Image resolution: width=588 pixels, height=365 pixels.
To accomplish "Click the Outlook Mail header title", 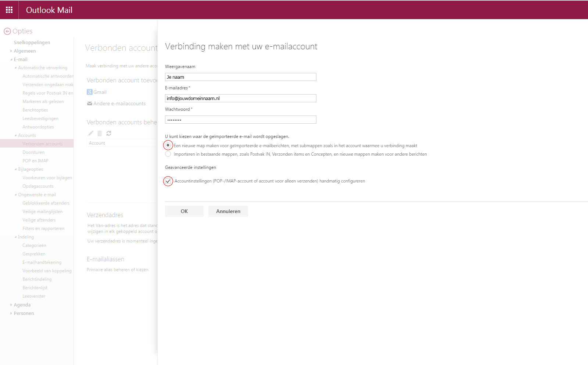I will pos(49,10).
